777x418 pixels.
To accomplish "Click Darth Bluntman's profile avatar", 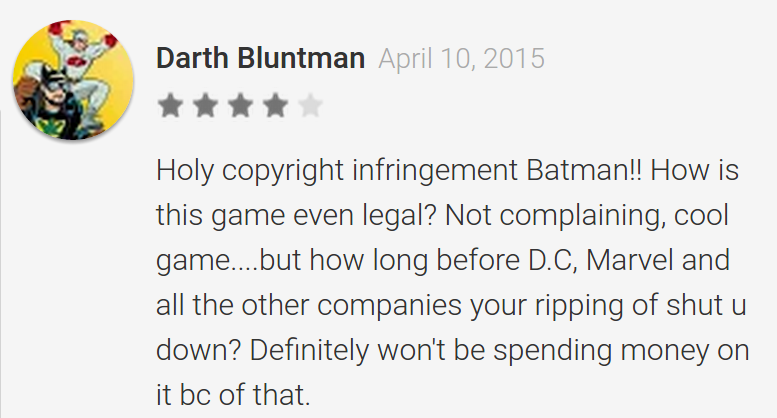I will tap(72, 80).
